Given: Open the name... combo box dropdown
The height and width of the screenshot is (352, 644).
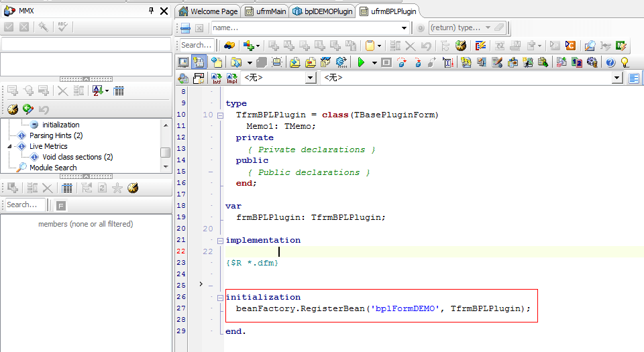Looking at the screenshot, I should pos(404,28).
